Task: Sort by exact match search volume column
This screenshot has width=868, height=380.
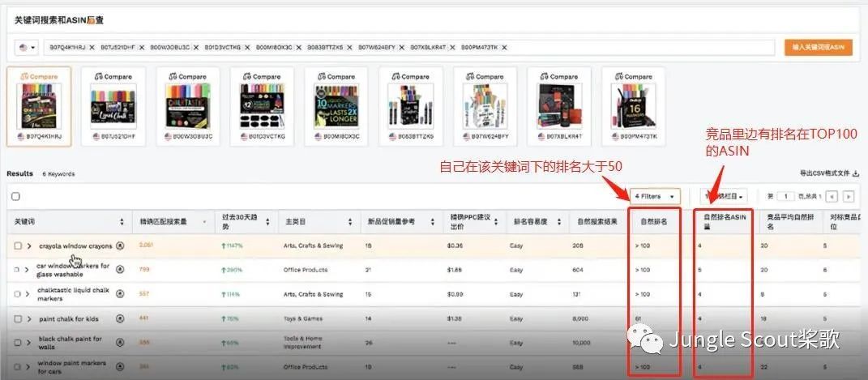Action: tap(205, 222)
